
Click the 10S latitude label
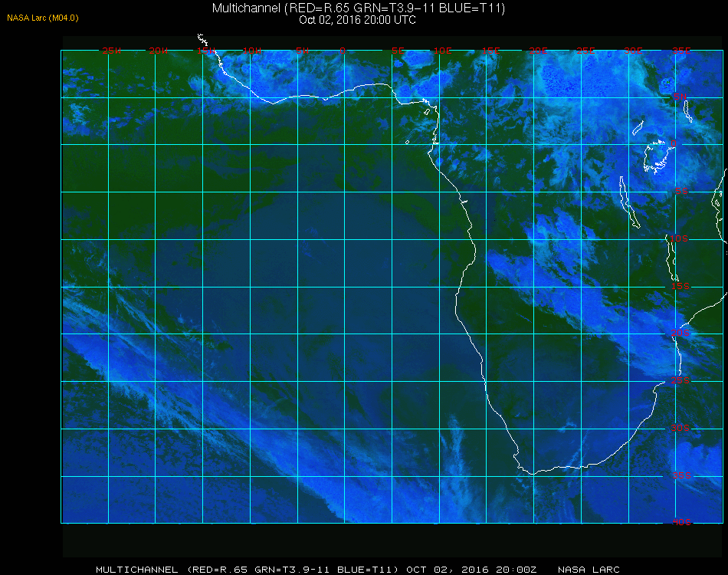coord(679,238)
